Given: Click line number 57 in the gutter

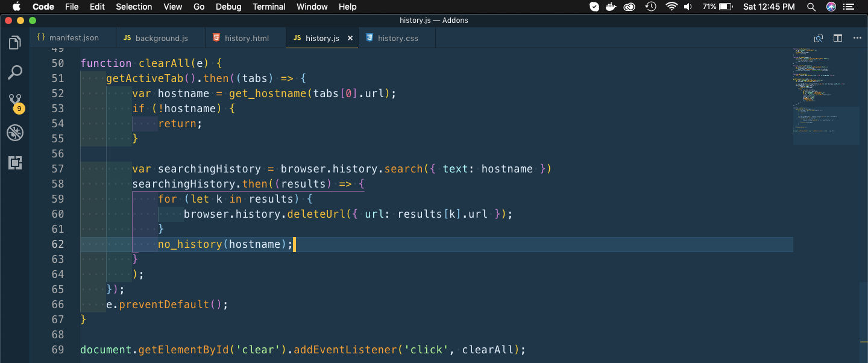Looking at the screenshot, I should coord(58,169).
